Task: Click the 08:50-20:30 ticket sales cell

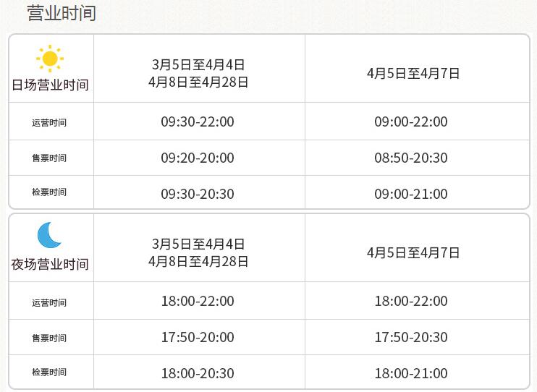Action: tap(411, 158)
